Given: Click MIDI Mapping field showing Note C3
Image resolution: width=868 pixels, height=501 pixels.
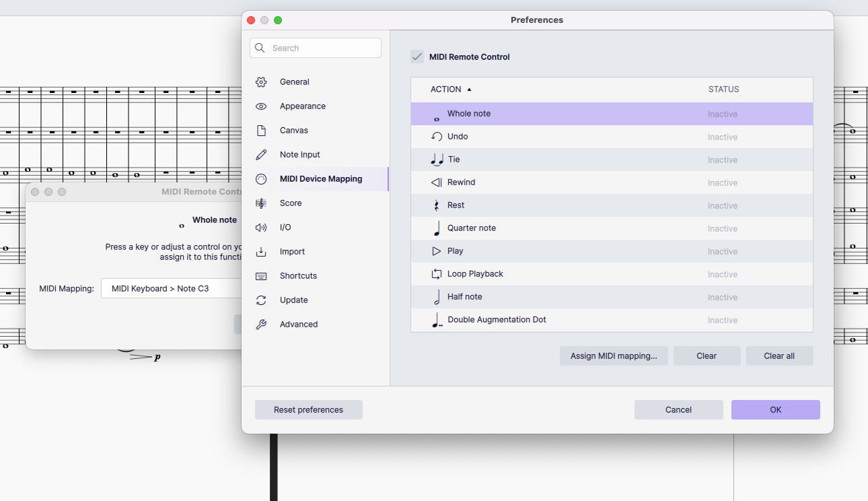Looking at the screenshot, I should pyautogui.click(x=172, y=288).
